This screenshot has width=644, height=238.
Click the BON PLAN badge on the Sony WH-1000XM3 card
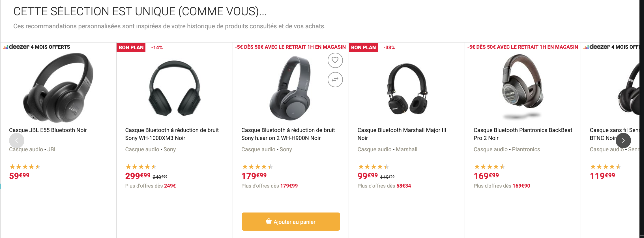[x=131, y=47]
